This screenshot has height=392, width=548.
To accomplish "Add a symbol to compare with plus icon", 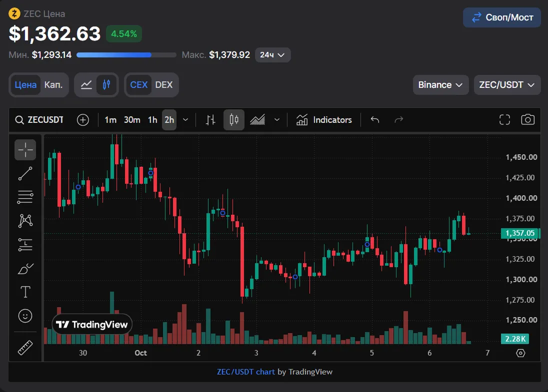I will tap(83, 120).
